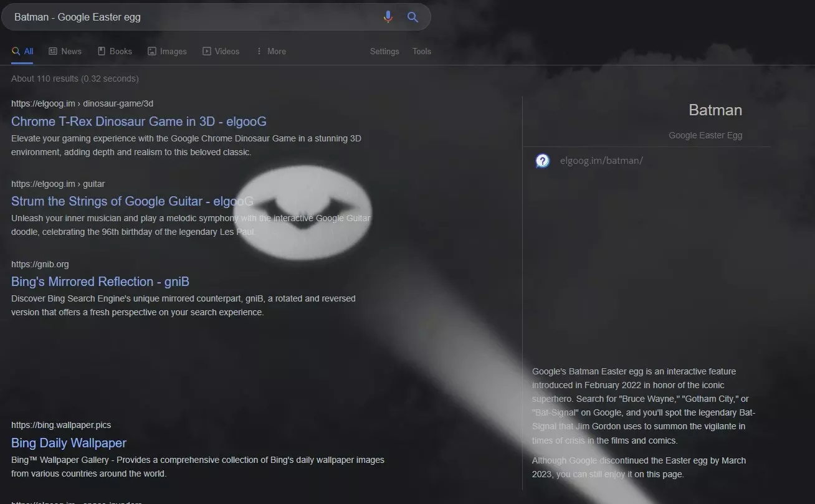Click the Bat-Signal spotlight emblem

click(303, 213)
